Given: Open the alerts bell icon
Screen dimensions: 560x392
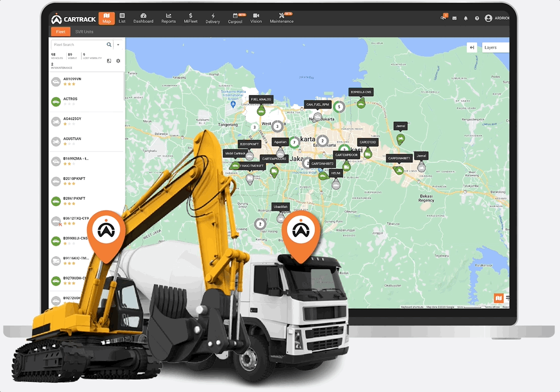Looking at the screenshot, I should [465, 18].
